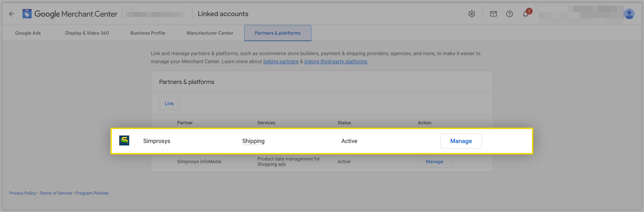Image resolution: width=644 pixels, height=212 pixels.
Task: Open the Business Profile tab
Action: tap(148, 33)
